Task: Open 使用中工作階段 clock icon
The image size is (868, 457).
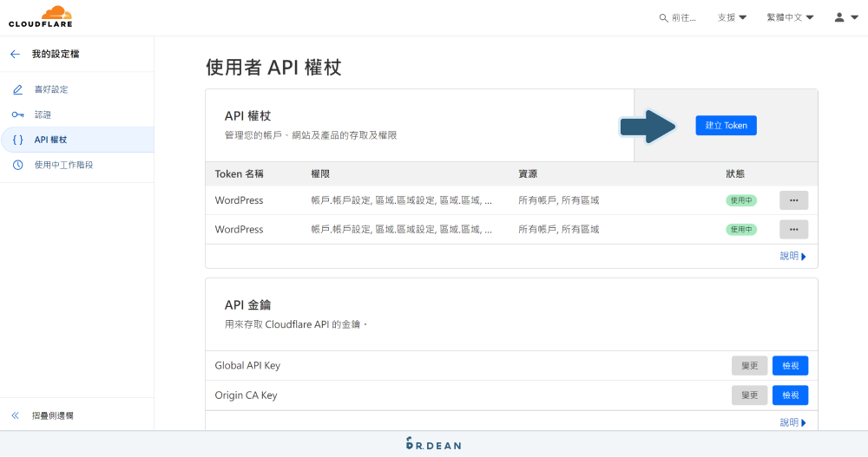Action: [17, 165]
